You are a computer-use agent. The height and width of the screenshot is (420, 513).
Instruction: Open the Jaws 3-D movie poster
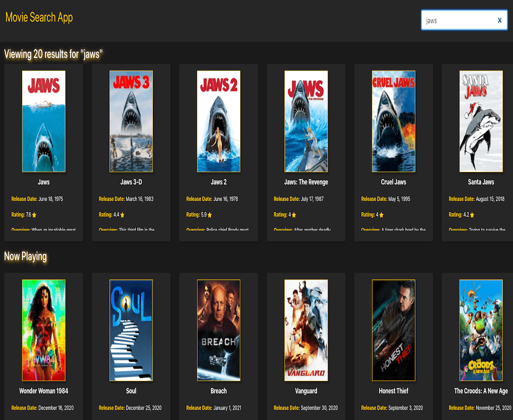131,121
